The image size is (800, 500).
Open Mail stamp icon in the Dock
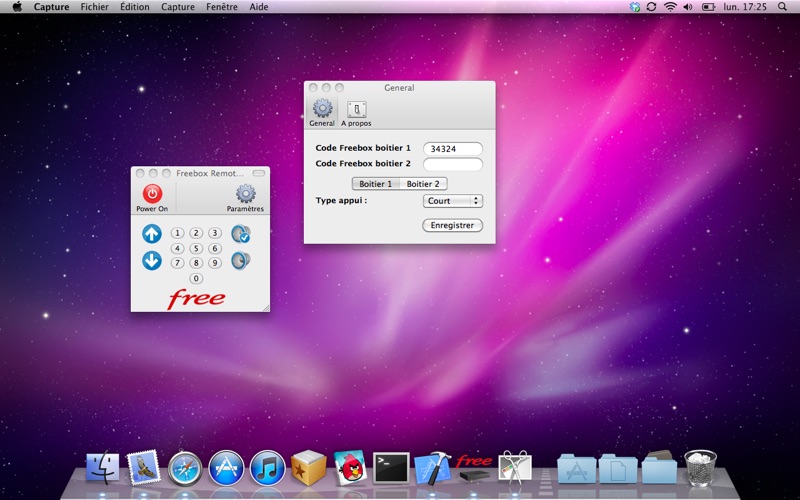(143, 467)
